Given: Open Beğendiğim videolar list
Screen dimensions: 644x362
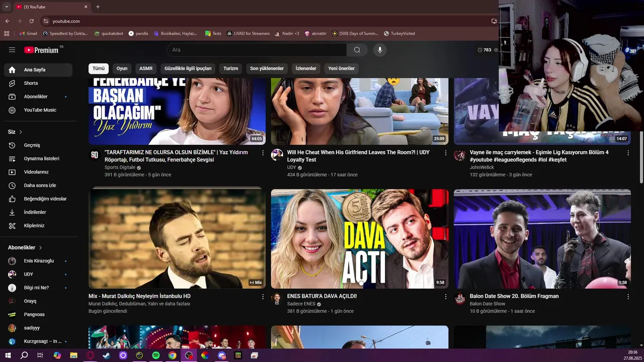Looking at the screenshot, I should click(x=38, y=199).
